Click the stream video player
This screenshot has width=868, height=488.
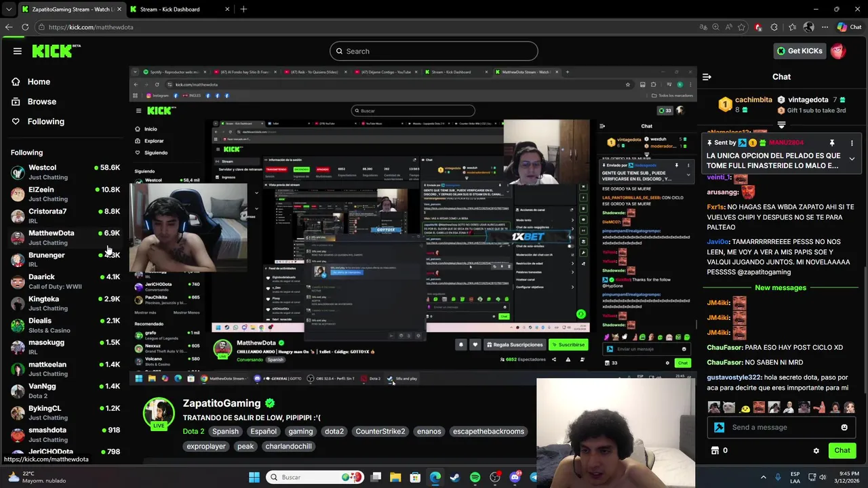click(412, 227)
